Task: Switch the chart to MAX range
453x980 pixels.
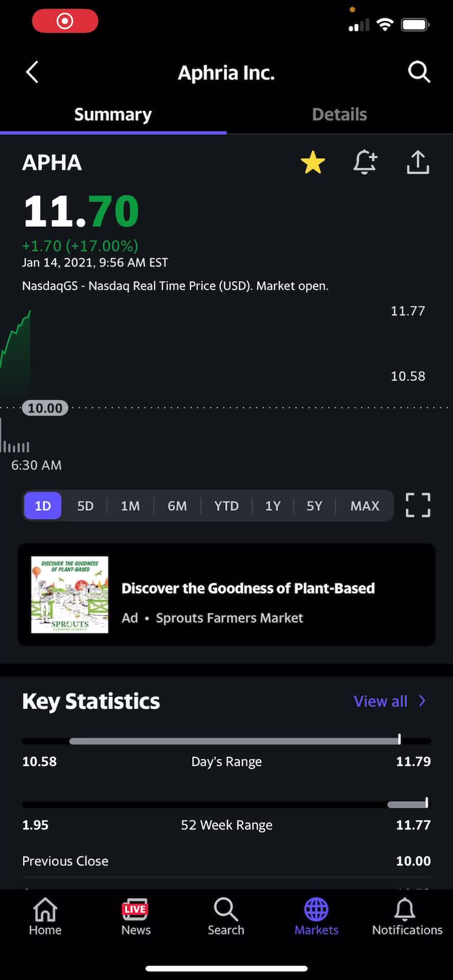Action: point(365,506)
